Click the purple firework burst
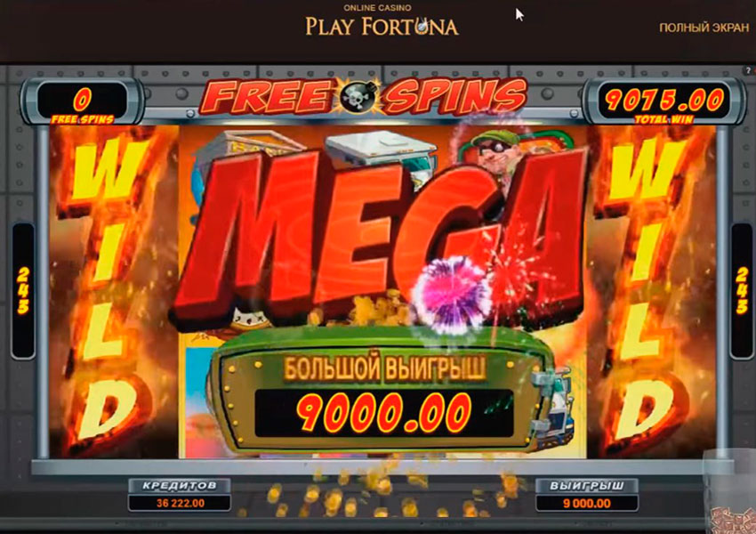This screenshot has width=756, height=534. [451, 295]
